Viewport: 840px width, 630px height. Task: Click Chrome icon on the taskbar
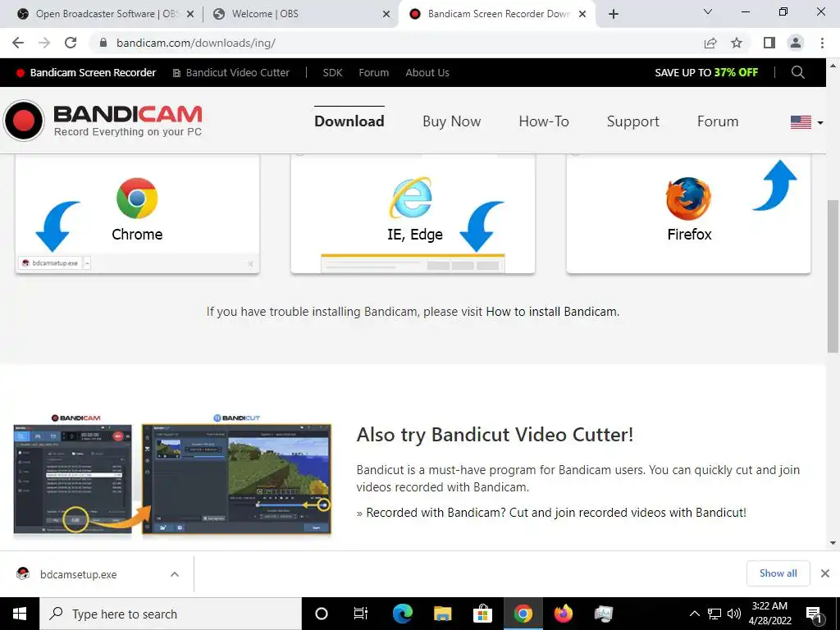523,614
